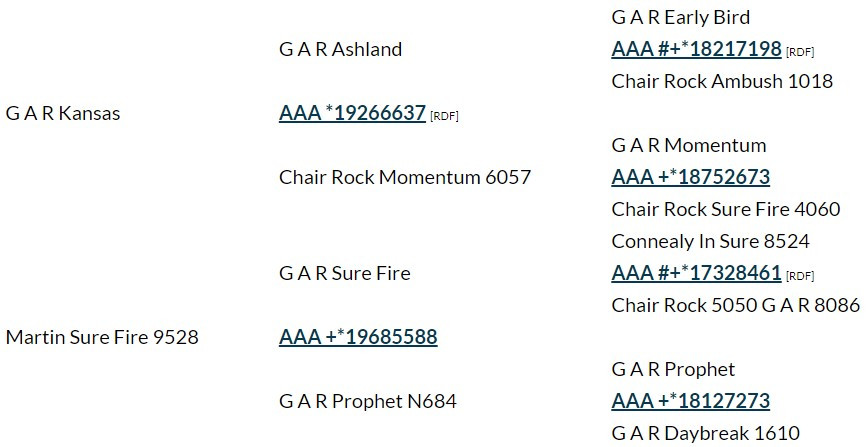
Task: Select Chair Rock Sure Fire 4060 text
Action: pyautogui.click(x=725, y=209)
